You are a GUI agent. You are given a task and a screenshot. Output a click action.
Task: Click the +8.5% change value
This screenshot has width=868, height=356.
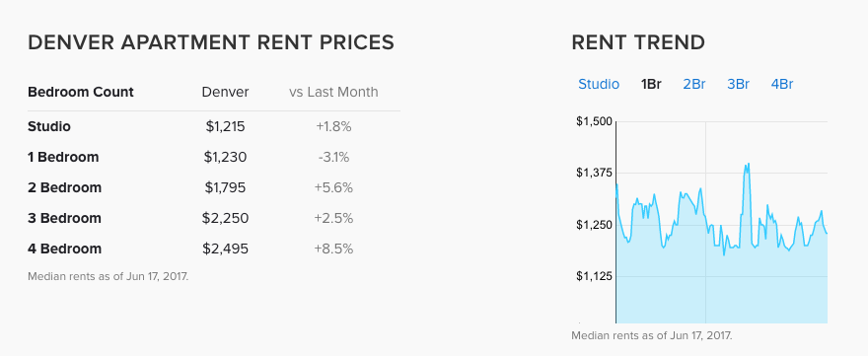tap(333, 249)
